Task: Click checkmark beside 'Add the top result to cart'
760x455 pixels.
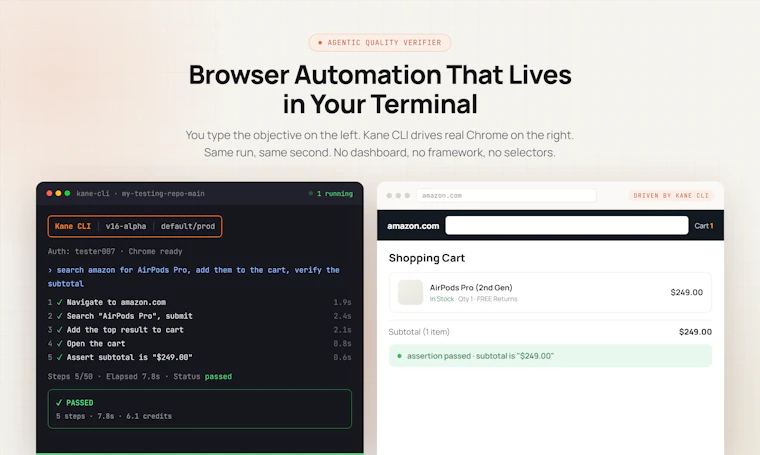Action: click(60, 329)
